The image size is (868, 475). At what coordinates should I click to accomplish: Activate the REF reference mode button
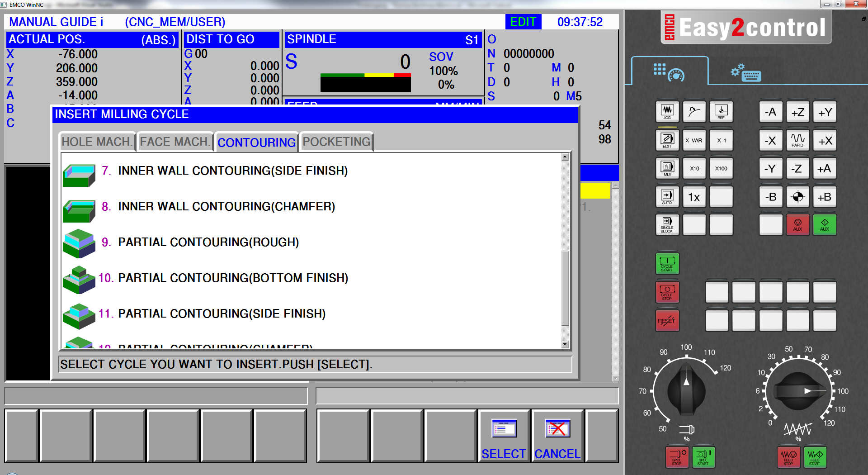[x=721, y=112]
